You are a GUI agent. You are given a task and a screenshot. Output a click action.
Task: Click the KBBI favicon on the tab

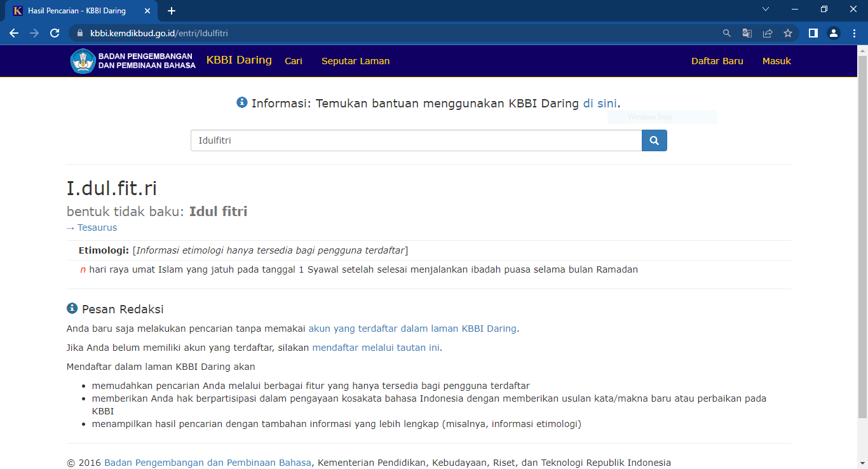[x=18, y=11]
